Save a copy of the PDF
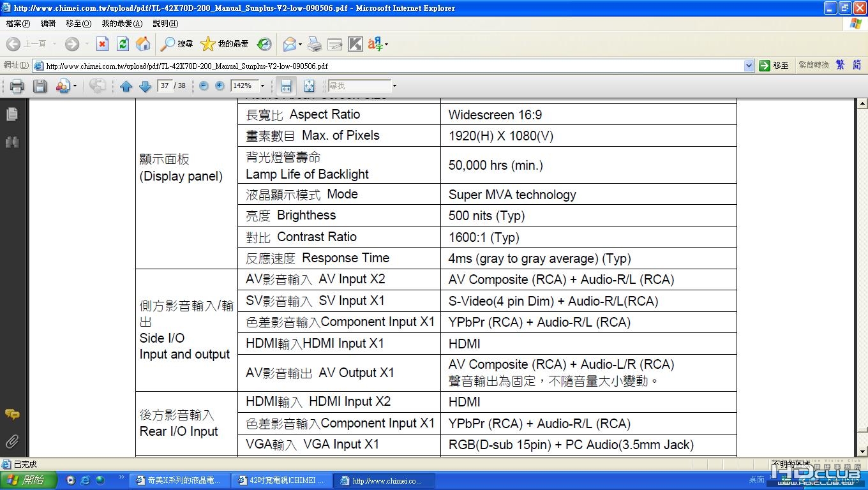 [x=40, y=86]
